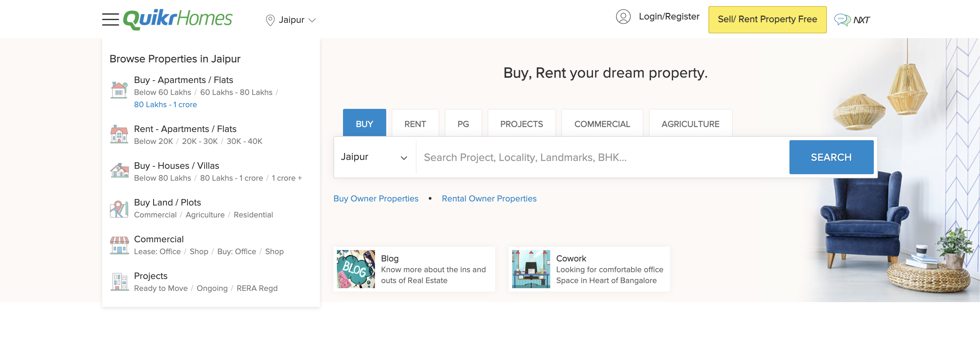
Task: Select the PG search tab
Action: (x=463, y=123)
